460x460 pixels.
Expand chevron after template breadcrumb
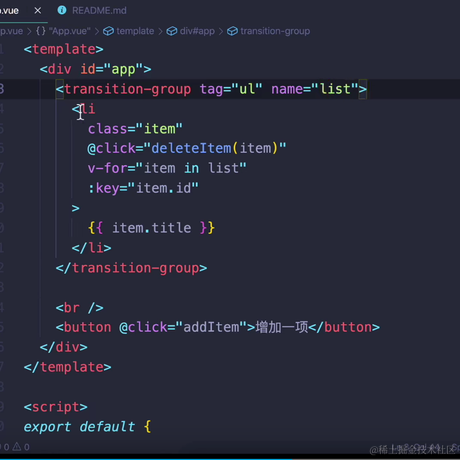tap(160, 31)
